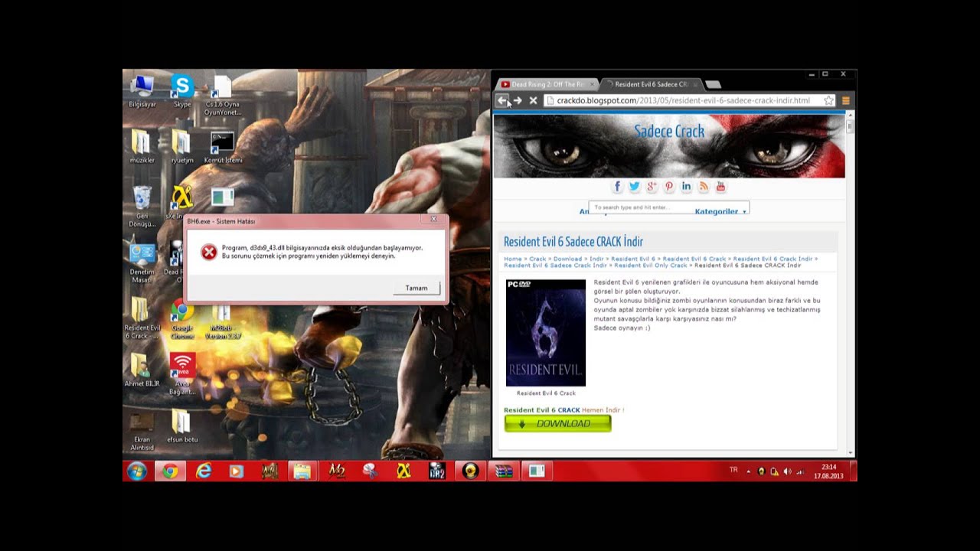The height and width of the screenshot is (551, 980).
Task: Click the Chrome address bar URL
Action: coord(683,100)
